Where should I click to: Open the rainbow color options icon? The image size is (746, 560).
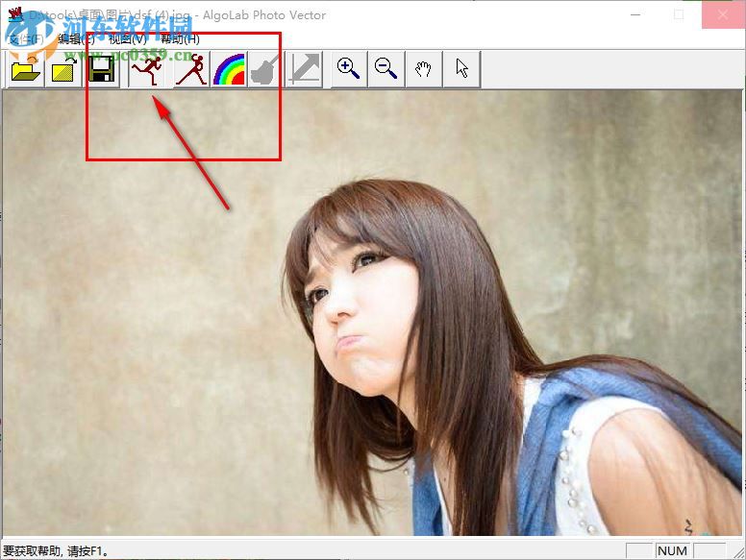point(229,69)
